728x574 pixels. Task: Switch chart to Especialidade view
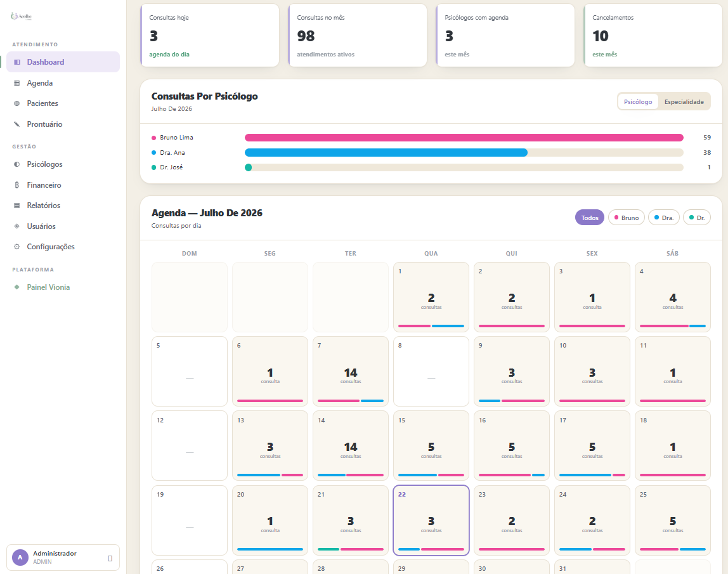point(684,101)
